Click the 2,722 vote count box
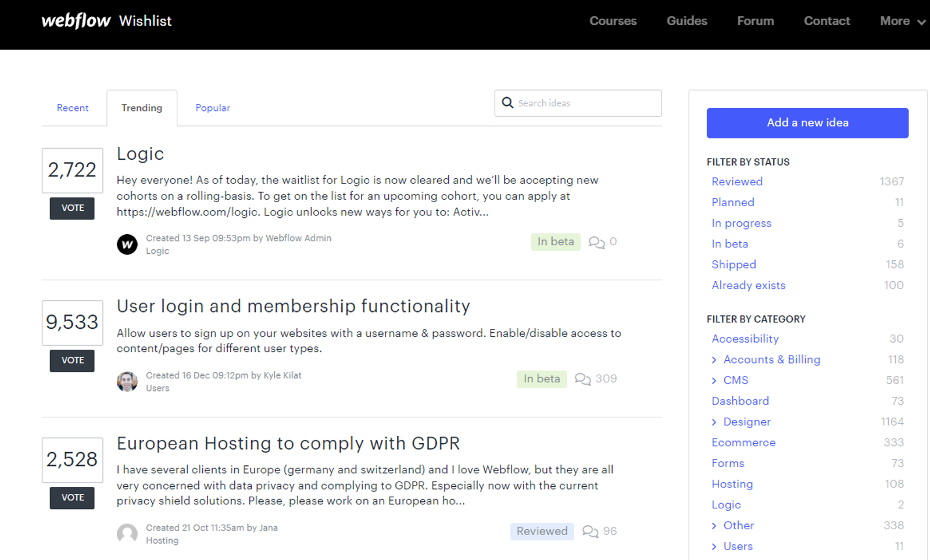Viewport: 930px width, 560px height. coord(72,170)
